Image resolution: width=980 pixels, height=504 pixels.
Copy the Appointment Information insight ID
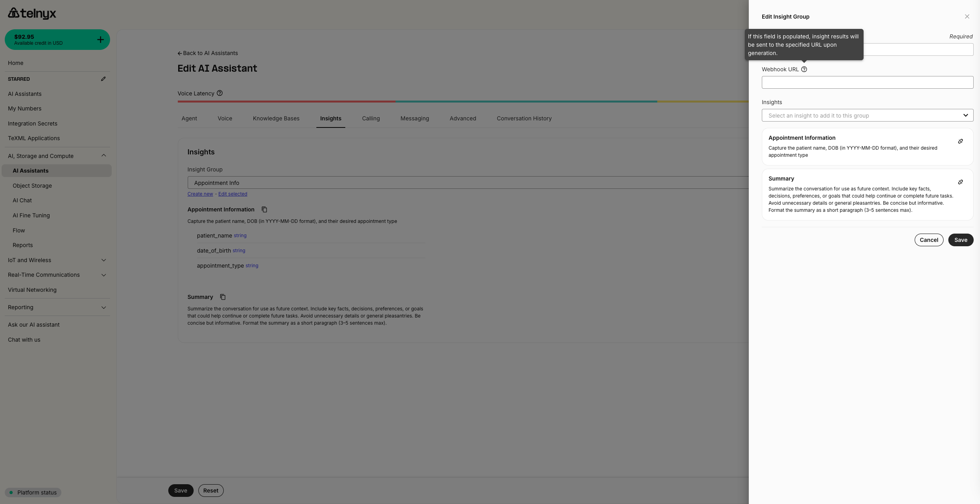click(264, 209)
